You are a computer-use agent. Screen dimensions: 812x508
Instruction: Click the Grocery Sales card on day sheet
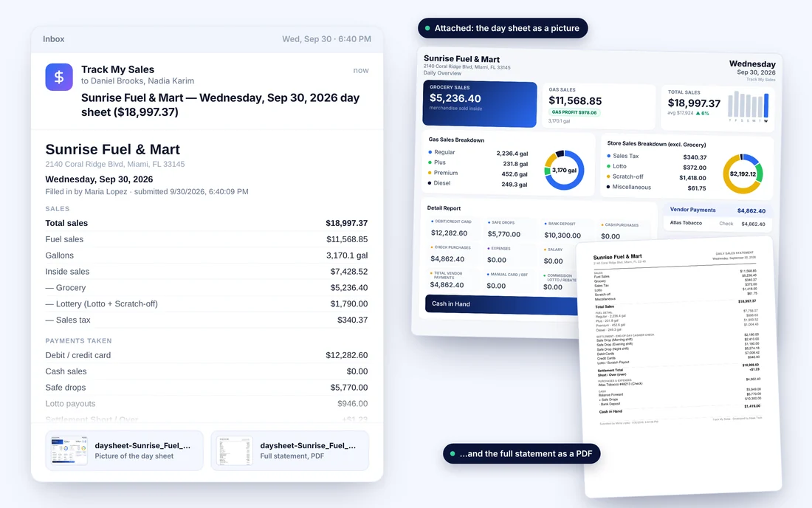[480, 103]
